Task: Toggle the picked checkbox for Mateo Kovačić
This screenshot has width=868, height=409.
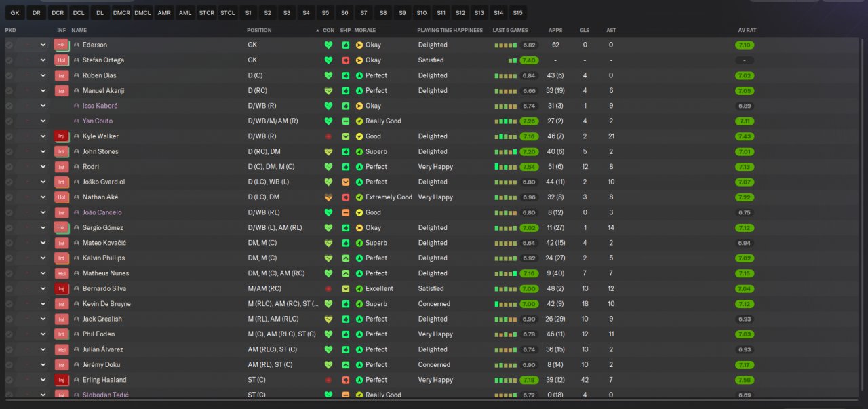Action: 9,243
